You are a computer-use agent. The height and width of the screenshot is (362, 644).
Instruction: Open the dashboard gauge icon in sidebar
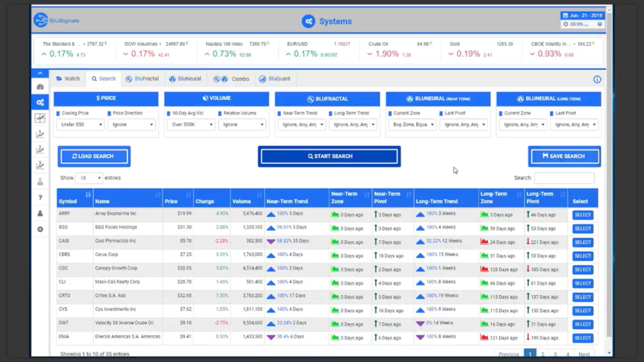(x=40, y=87)
